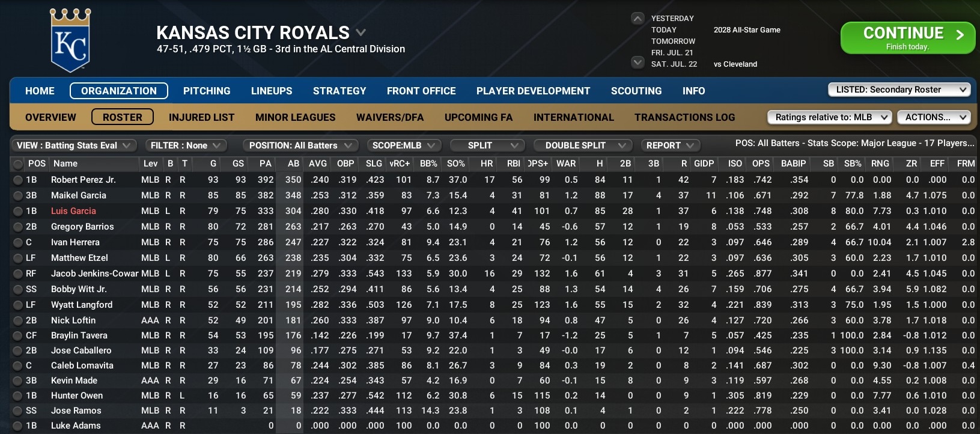Open the Filter: None dropdown
This screenshot has width=980, height=434.
click(186, 145)
